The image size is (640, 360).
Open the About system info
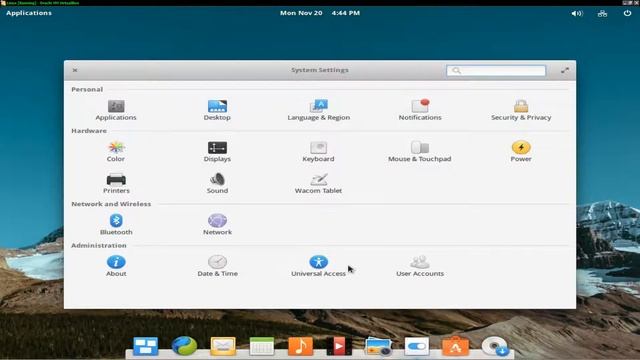[116, 267]
